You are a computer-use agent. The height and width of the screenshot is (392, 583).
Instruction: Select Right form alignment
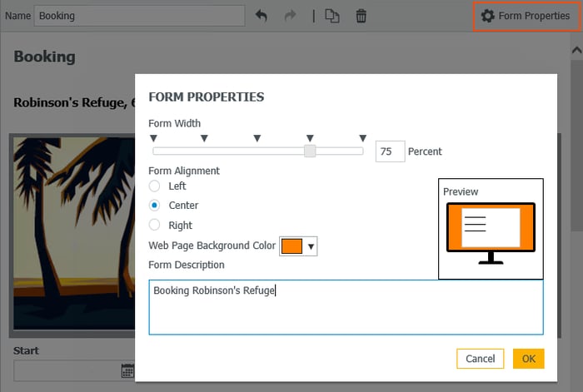[x=154, y=225]
